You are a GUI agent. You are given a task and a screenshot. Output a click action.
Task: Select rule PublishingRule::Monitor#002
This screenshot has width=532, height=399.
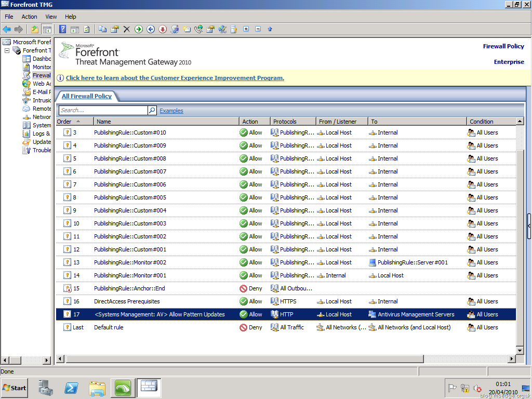pyautogui.click(x=130, y=262)
